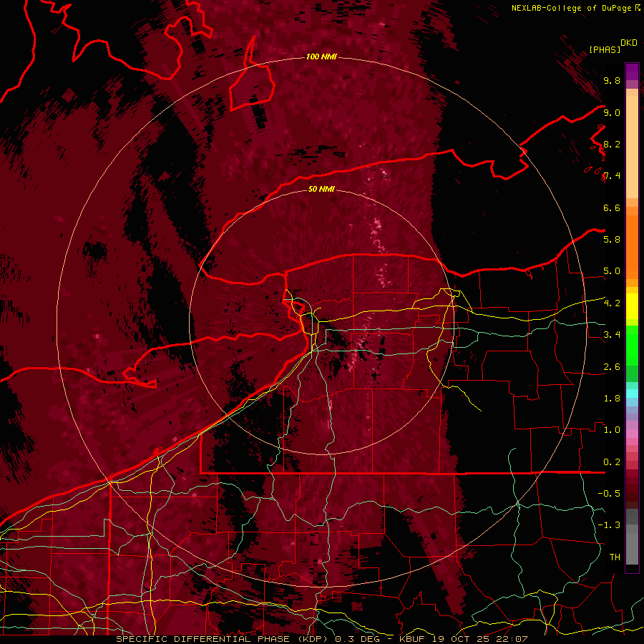Click the 6.6 scale value
This screenshot has height=644, width=644.
tap(612, 208)
